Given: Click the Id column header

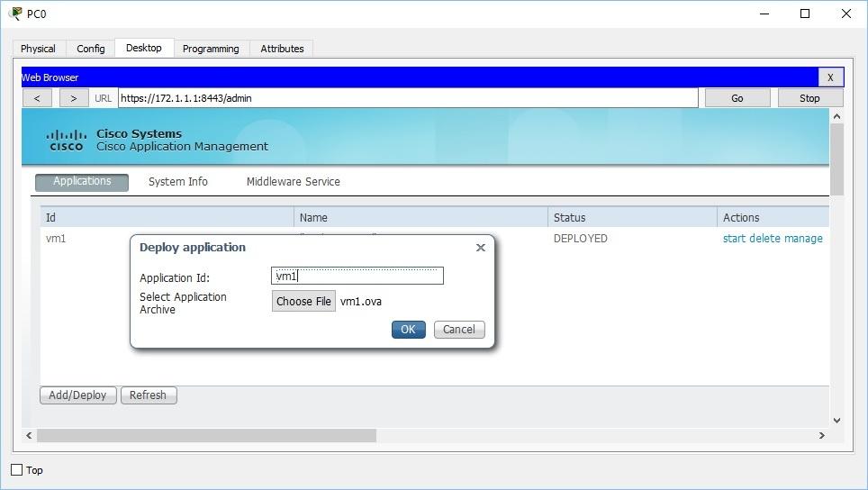Looking at the screenshot, I should click(167, 218).
